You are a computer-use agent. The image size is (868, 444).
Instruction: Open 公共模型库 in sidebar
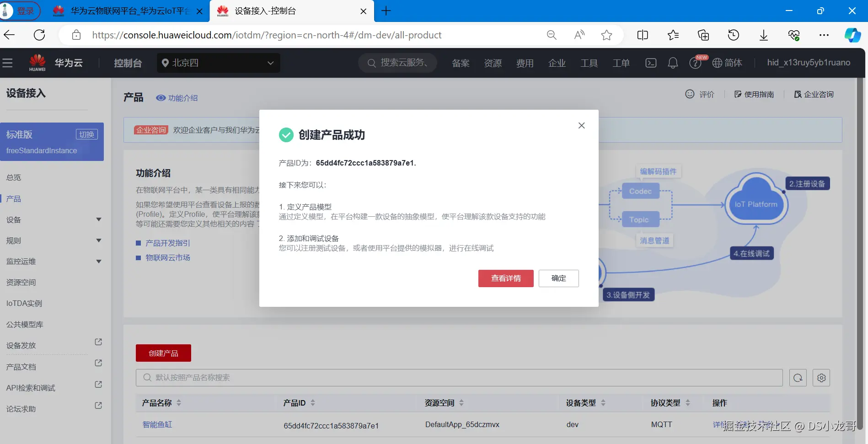tap(25, 325)
